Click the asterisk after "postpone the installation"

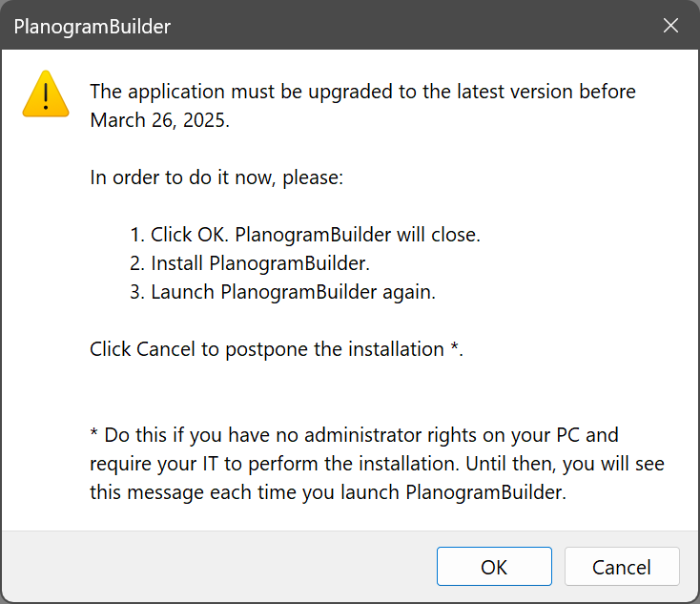[455, 347]
